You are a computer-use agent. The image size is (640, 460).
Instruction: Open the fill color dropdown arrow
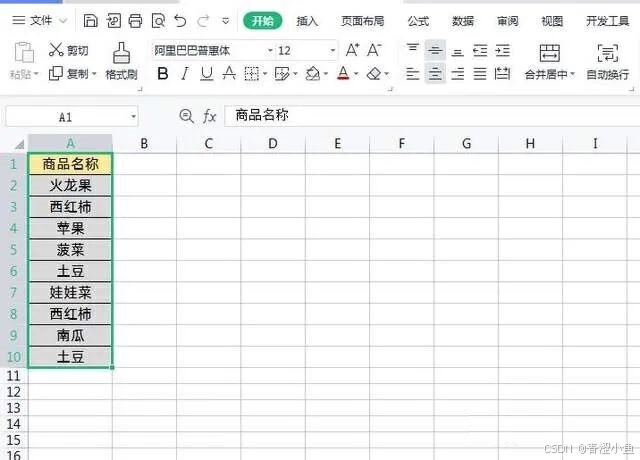pyautogui.click(x=326, y=74)
